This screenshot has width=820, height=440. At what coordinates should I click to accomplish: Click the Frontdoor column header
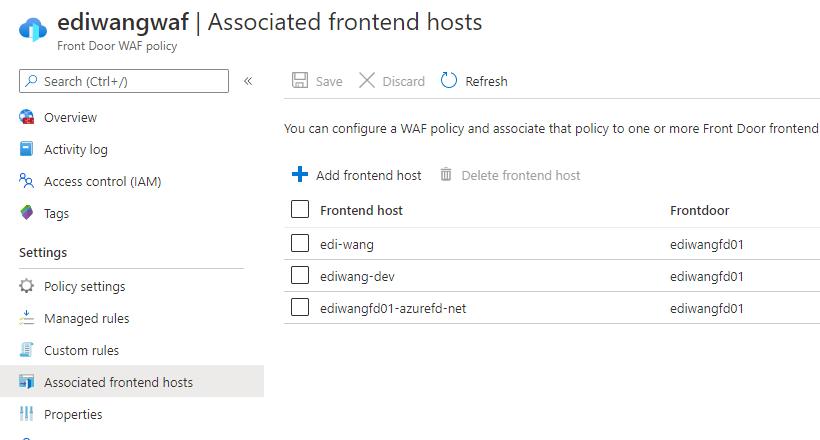699,210
